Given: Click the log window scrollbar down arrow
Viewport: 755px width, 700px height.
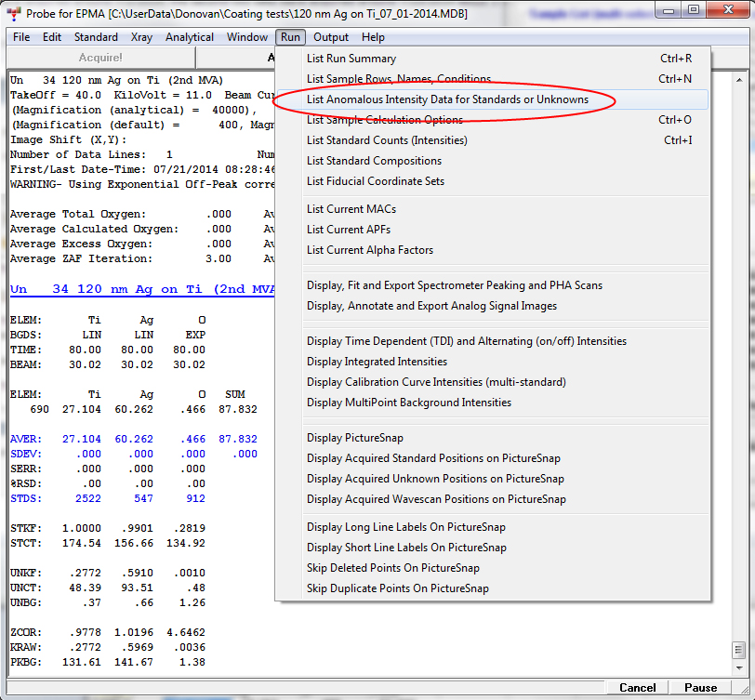Looking at the screenshot, I should coord(738,667).
